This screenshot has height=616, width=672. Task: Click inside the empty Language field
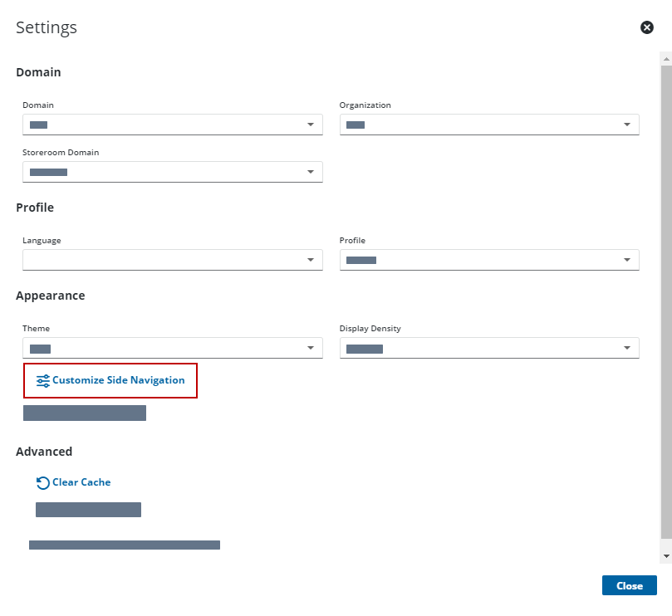(x=158, y=260)
